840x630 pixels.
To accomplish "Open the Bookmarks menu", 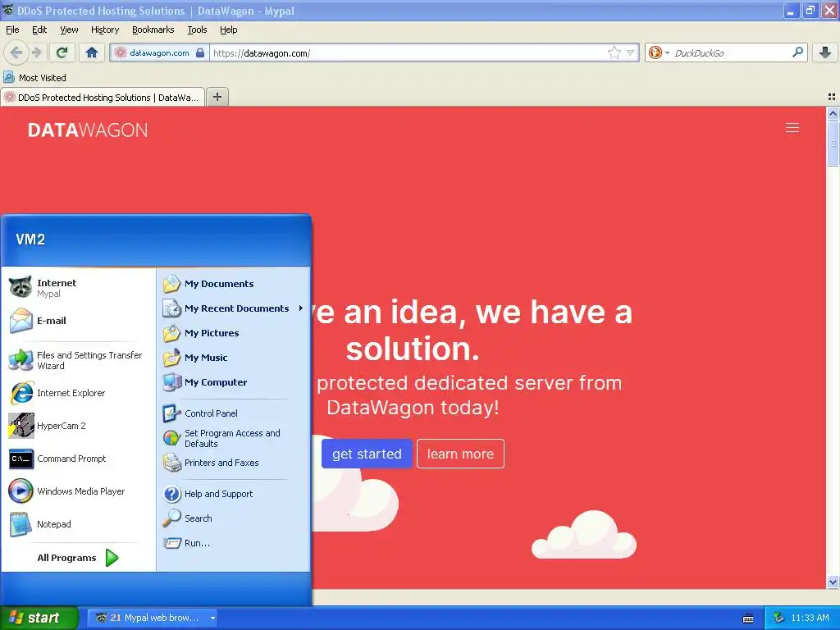I will click(x=153, y=30).
